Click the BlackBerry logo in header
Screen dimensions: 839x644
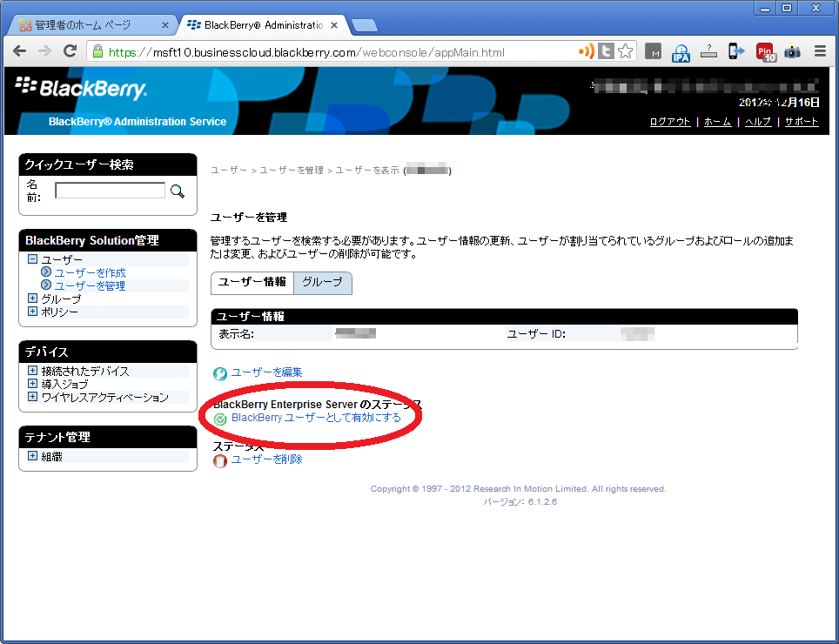[x=81, y=88]
